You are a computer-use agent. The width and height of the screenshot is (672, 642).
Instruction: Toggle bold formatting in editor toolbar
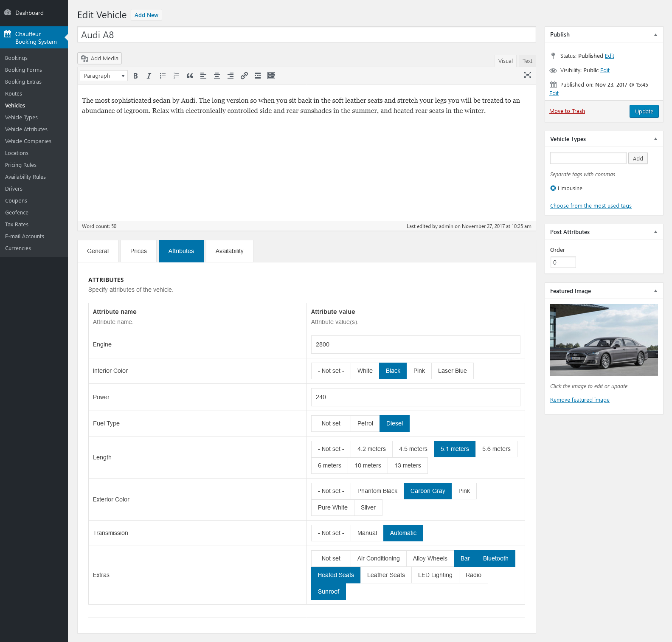[x=135, y=76]
